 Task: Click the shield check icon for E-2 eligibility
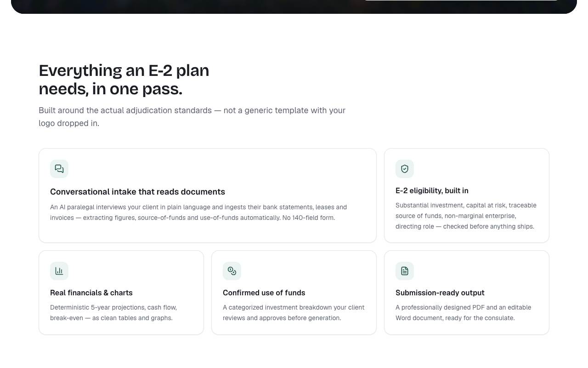point(405,169)
